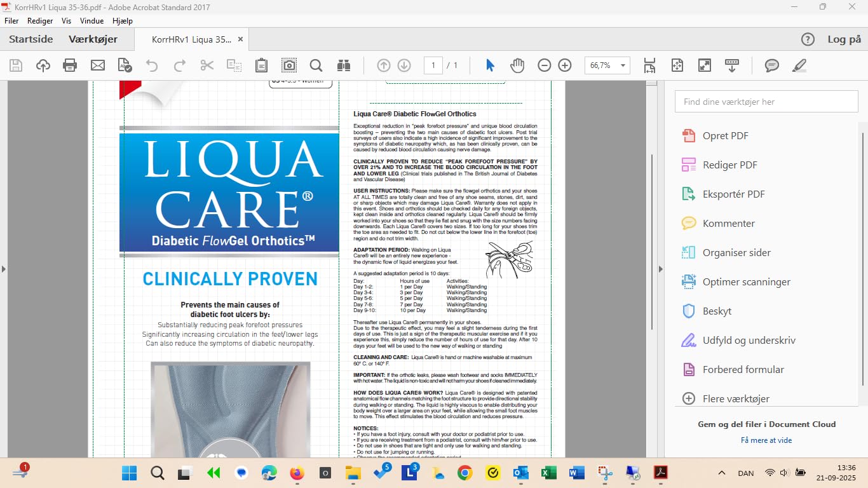
Task: Click the Cut scissors icon
Action: pyautogui.click(x=207, y=65)
